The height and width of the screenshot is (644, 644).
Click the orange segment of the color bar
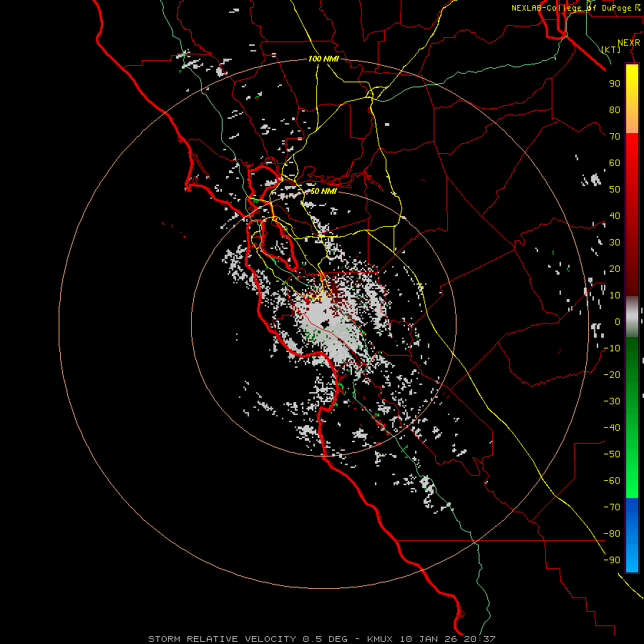click(x=632, y=122)
